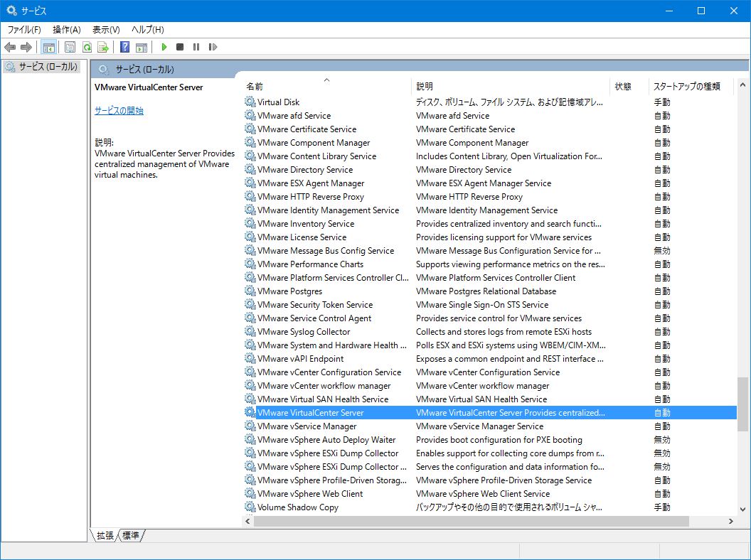This screenshot has width=751, height=560.
Task: Click the Services app icon in the title bar
Action: pyautogui.click(x=11, y=10)
